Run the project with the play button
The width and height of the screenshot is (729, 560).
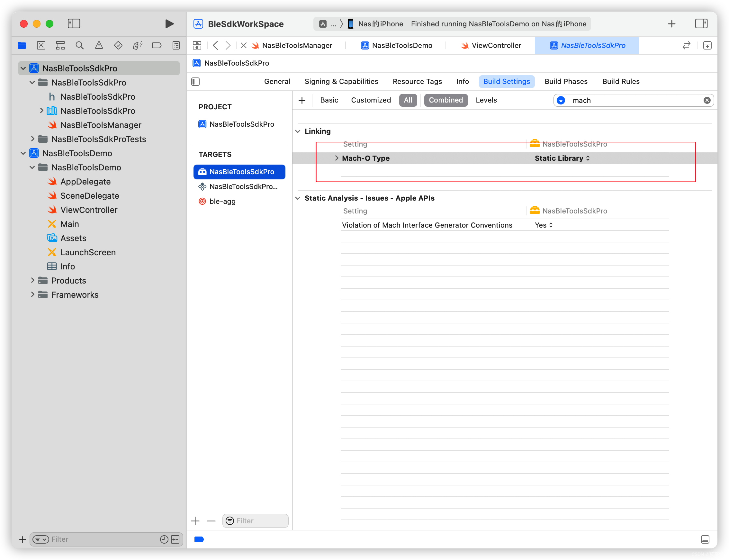169,24
